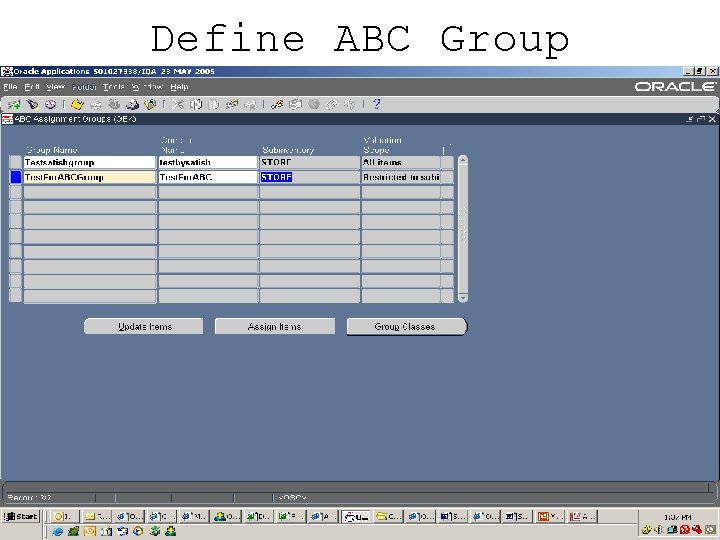
Task: Click the record selector for Testsatishgroup row
Action: [16, 162]
